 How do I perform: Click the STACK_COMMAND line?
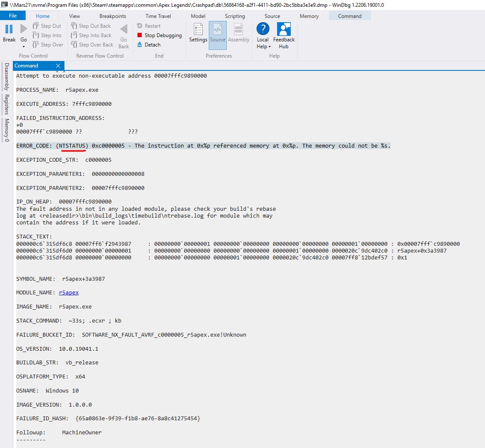point(69,320)
